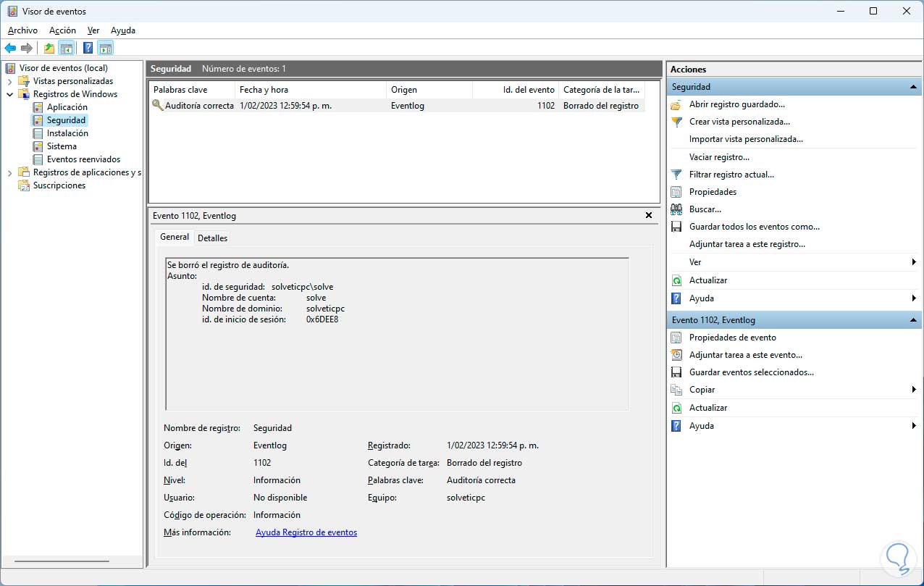Open the Ayuda Registro de eventos link
Viewport: 924px width, 586px height.
(x=306, y=532)
